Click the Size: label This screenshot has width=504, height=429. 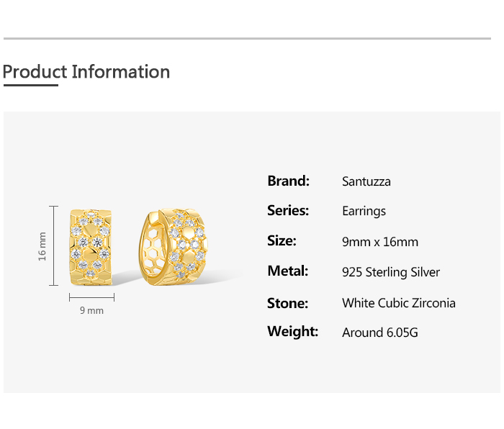(x=282, y=241)
